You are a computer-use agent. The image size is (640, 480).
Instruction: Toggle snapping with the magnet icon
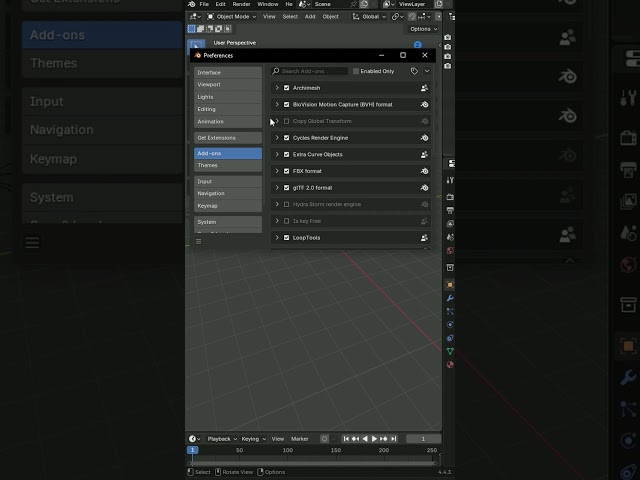[412, 17]
